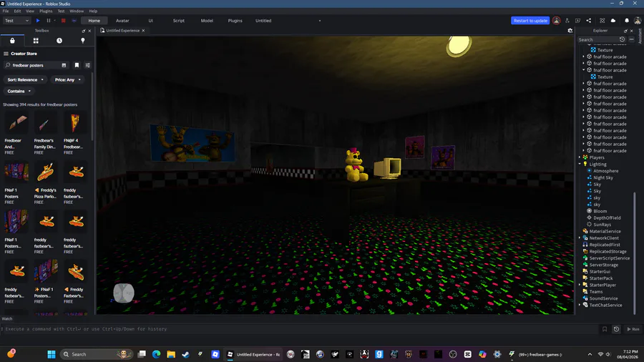This screenshot has width=644, height=362.
Task: Select ReplicatedStorage in Explorer
Action: pyautogui.click(x=608, y=252)
